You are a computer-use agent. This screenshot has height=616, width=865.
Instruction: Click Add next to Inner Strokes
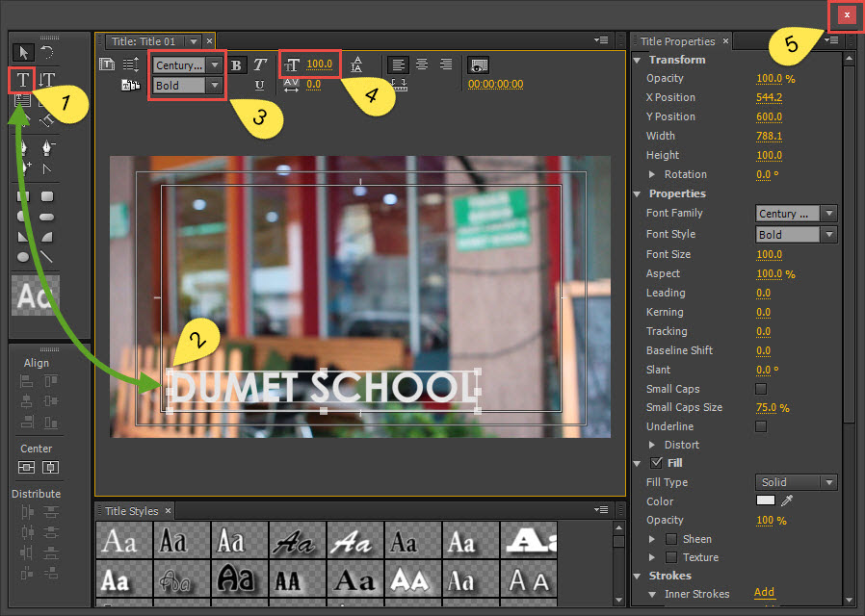[x=764, y=592]
